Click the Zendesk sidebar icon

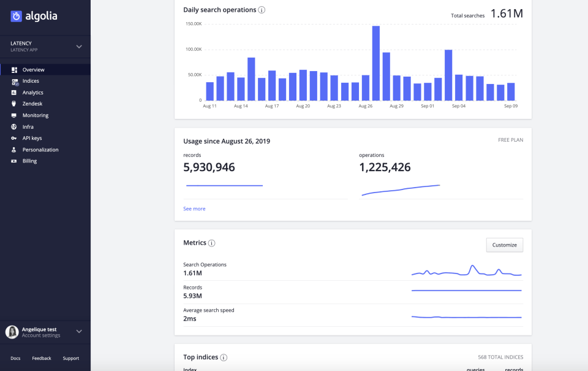13,104
